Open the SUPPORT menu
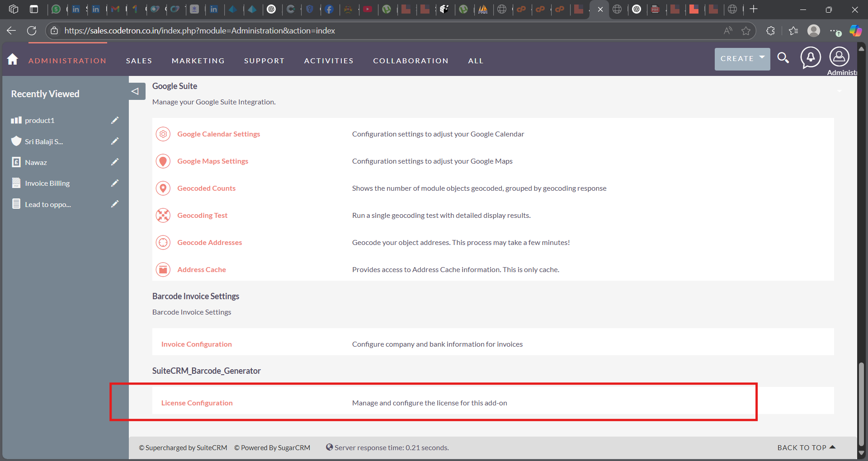Viewport: 868px width, 461px height. (264, 61)
